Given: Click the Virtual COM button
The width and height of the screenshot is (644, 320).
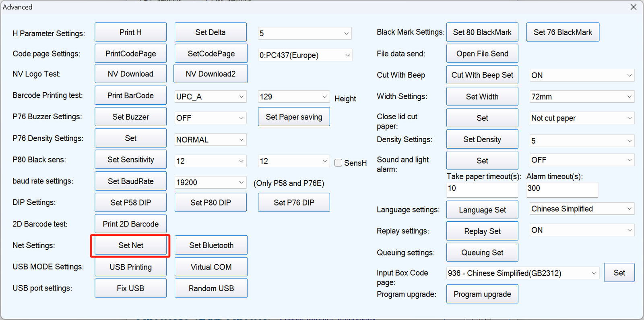Looking at the screenshot, I should [211, 267].
